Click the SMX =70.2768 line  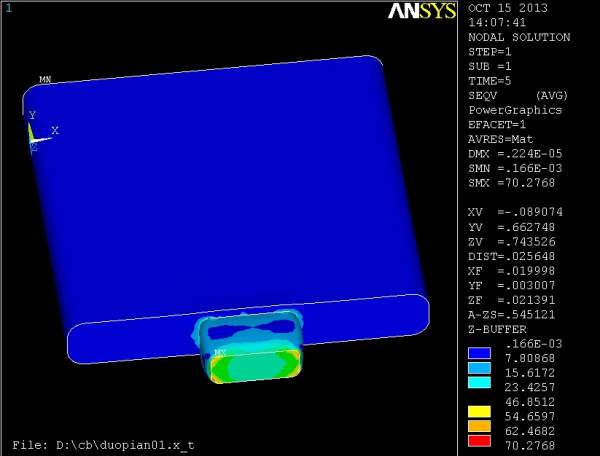point(512,183)
